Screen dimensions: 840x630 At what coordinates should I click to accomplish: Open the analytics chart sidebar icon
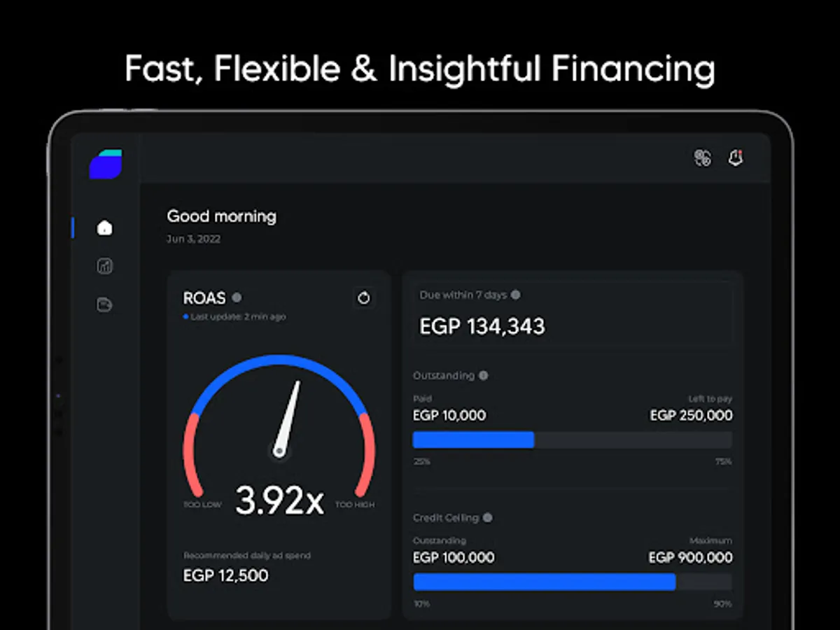[105, 266]
